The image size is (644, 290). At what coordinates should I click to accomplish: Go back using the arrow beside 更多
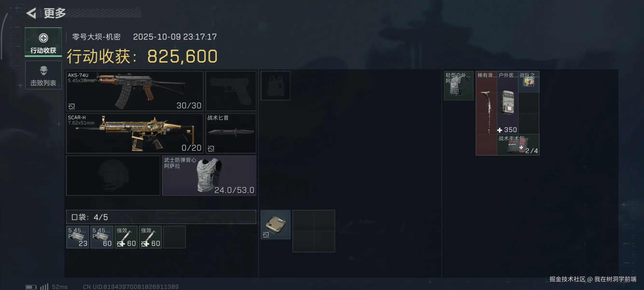32,13
